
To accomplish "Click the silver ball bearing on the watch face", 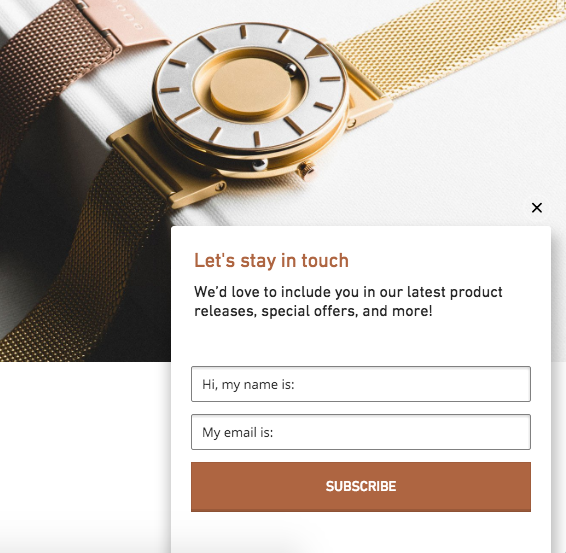I will tap(290, 69).
